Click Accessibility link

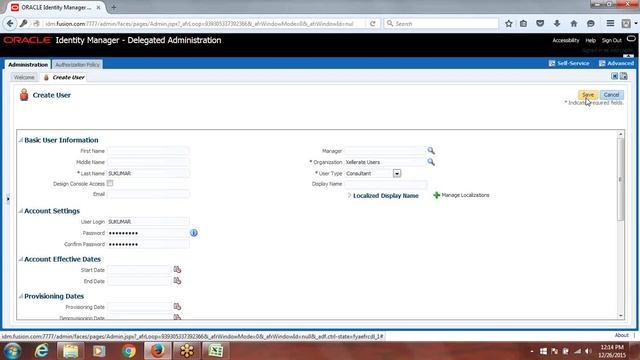point(566,40)
